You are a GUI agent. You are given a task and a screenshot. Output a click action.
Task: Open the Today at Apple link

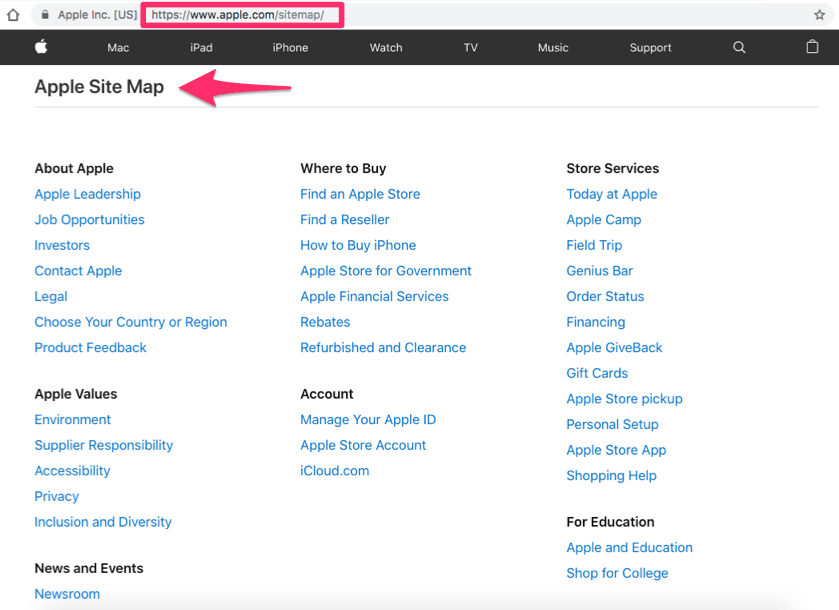tap(612, 194)
